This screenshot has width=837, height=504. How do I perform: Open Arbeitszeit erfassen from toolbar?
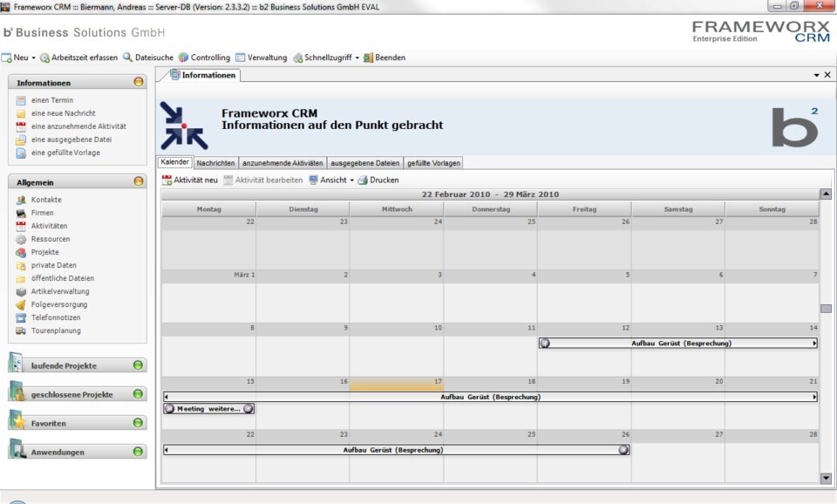pos(78,58)
